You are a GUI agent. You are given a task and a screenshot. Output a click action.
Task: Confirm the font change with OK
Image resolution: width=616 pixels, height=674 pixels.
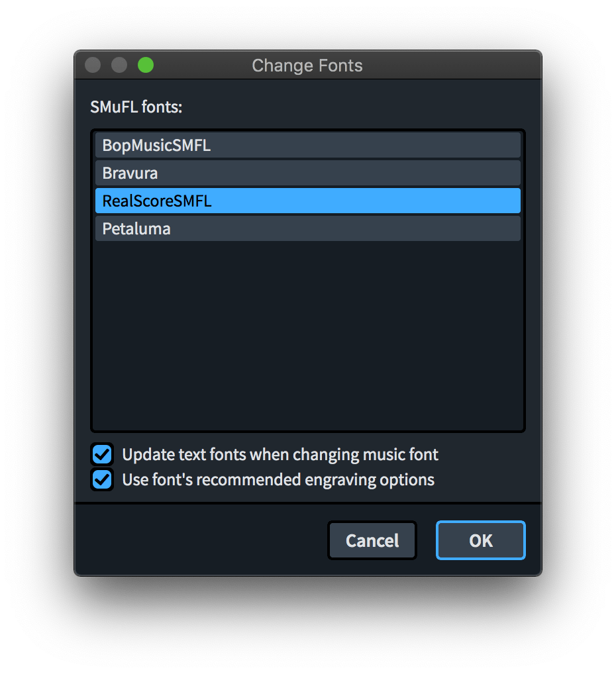[x=480, y=540]
